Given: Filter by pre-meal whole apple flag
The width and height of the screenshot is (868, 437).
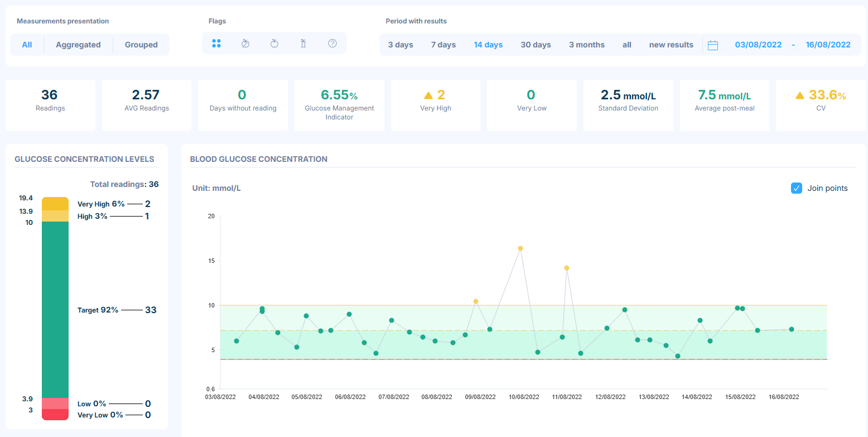Looking at the screenshot, I should (x=274, y=43).
